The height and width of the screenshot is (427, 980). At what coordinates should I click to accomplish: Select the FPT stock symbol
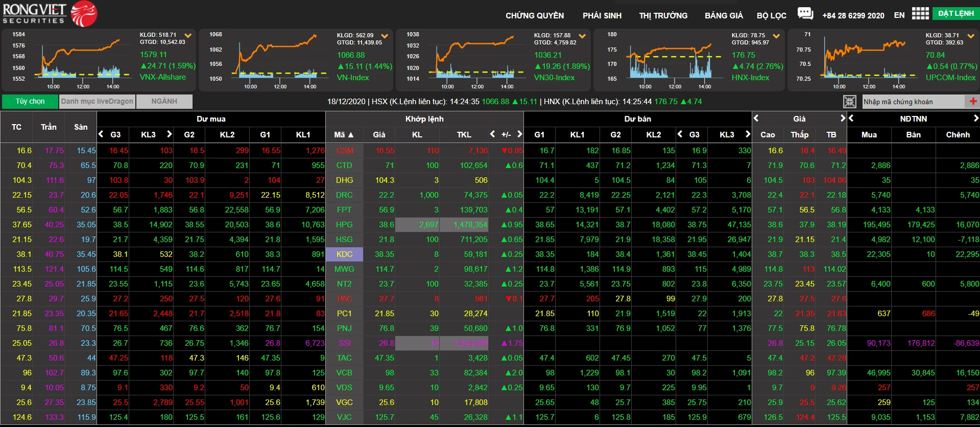coord(344,209)
